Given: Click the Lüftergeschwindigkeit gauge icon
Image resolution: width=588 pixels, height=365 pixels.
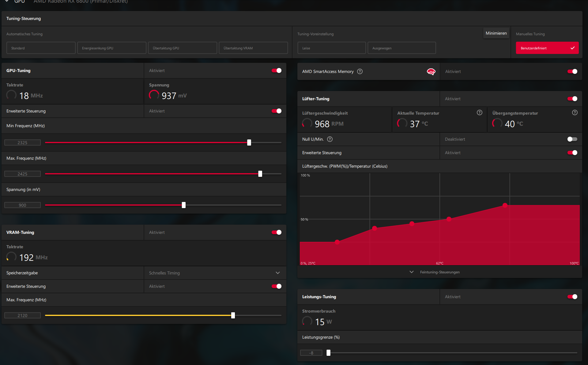Looking at the screenshot, I should [307, 123].
